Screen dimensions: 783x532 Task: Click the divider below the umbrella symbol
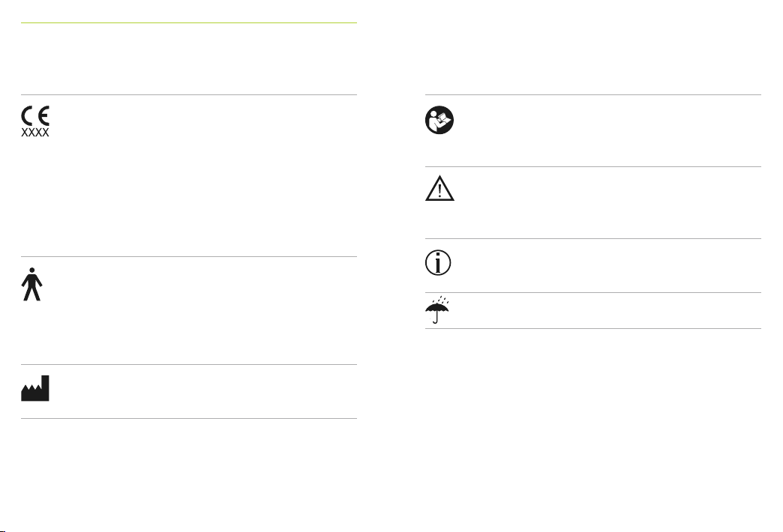(593, 329)
